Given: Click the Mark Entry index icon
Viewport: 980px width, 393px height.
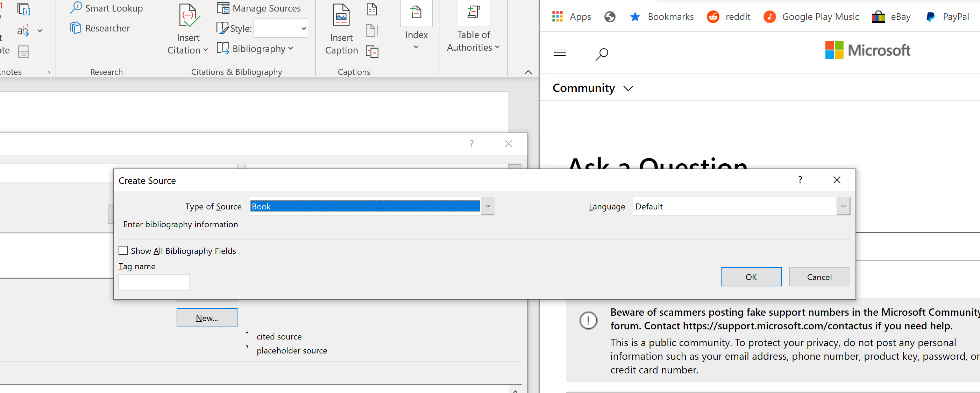Looking at the screenshot, I should click(x=416, y=12).
